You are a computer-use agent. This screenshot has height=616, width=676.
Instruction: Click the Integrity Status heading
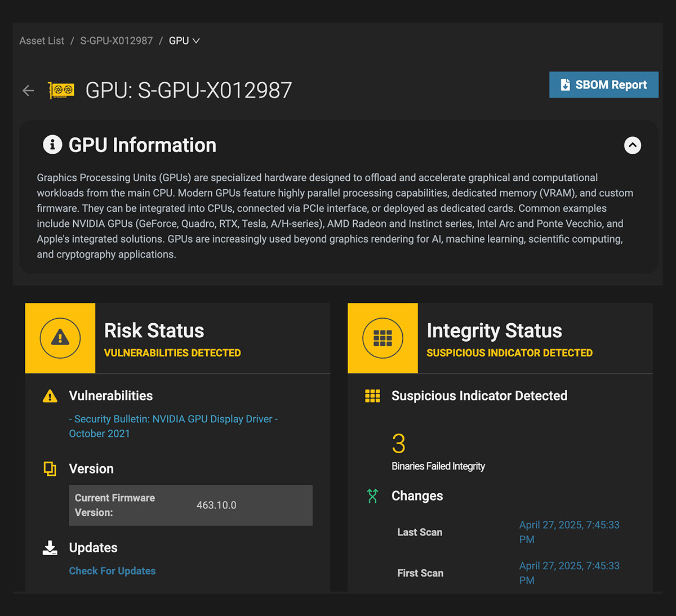coord(494,331)
